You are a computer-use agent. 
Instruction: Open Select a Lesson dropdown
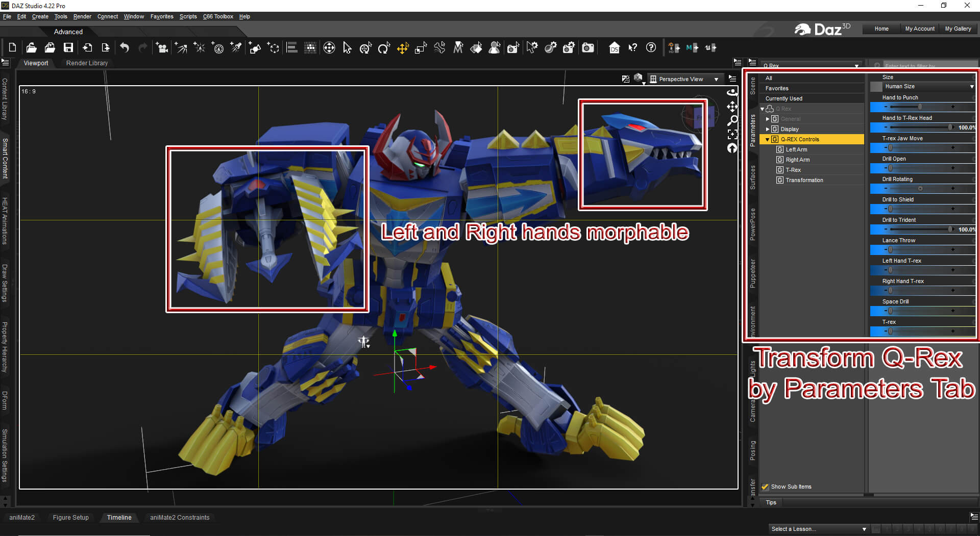pyautogui.click(x=818, y=529)
